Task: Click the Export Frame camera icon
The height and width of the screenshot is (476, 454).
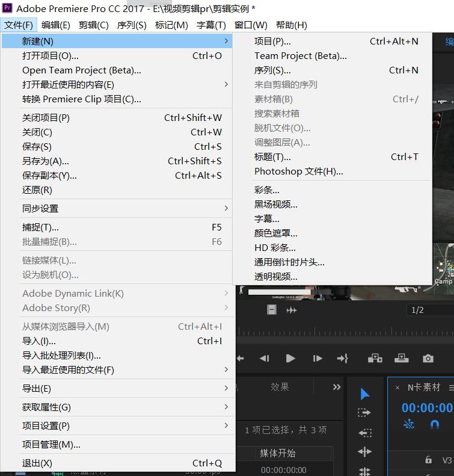Action: point(428,358)
